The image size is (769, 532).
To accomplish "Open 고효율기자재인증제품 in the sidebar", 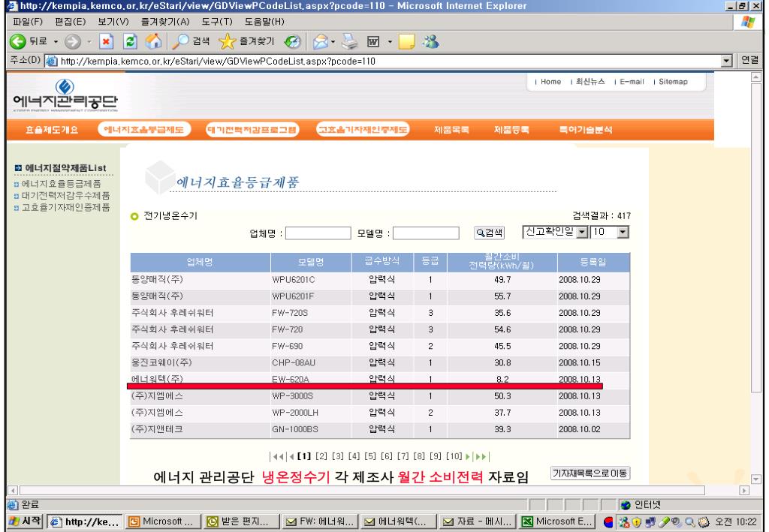I will pyautogui.click(x=66, y=207).
